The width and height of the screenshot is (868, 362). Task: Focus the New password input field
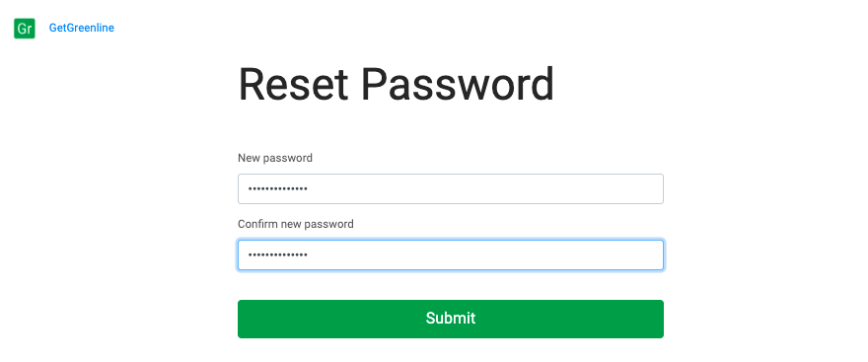451,188
